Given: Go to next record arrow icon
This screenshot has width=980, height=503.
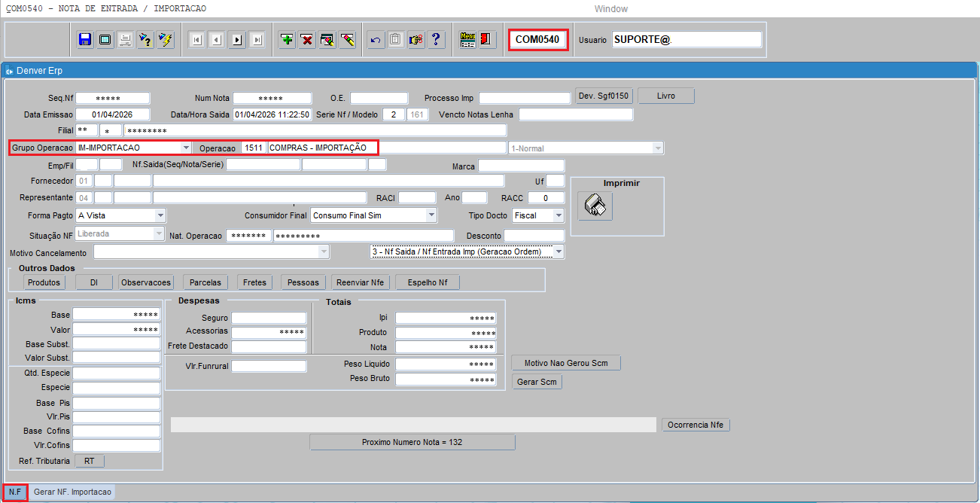Looking at the screenshot, I should click(x=236, y=40).
